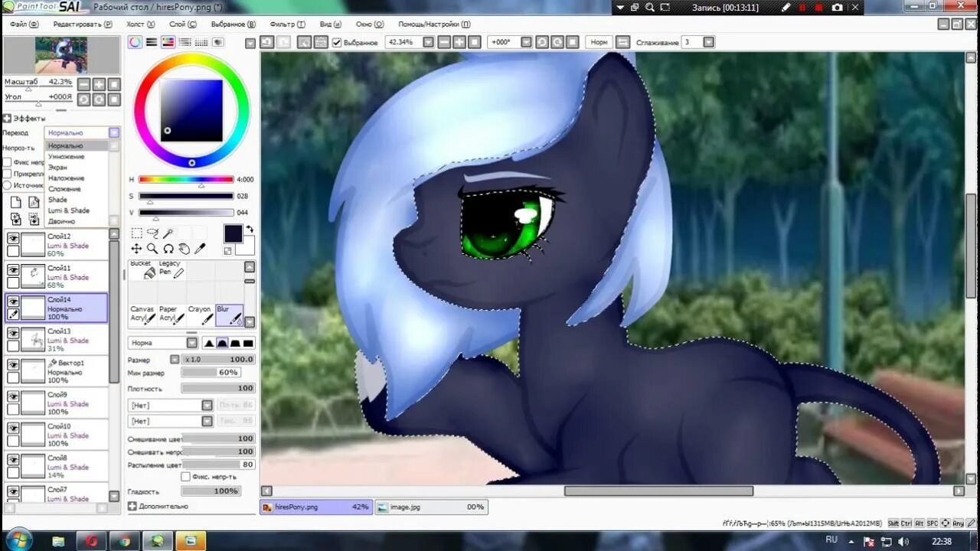Open Windows Start button
The image size is (980, 551).
click(18, 540)
